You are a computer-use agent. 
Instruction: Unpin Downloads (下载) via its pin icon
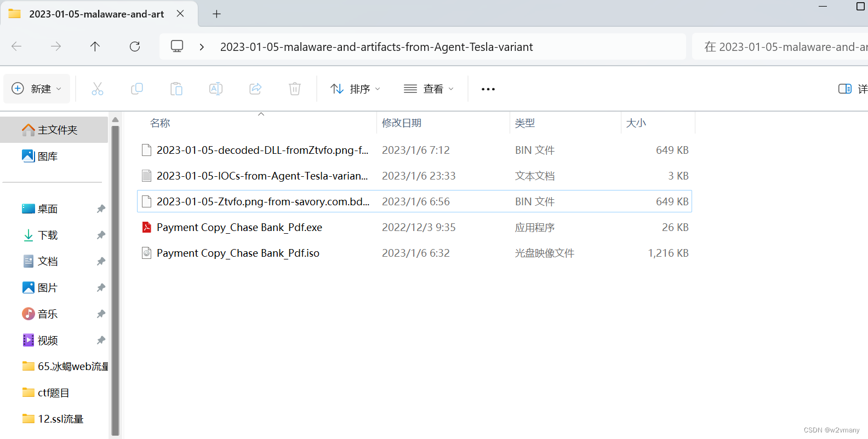[x=101, y=235]
